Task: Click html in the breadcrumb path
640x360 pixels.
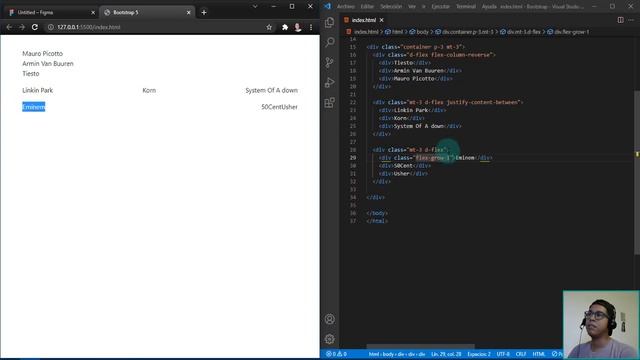Action: coord(397,31)
